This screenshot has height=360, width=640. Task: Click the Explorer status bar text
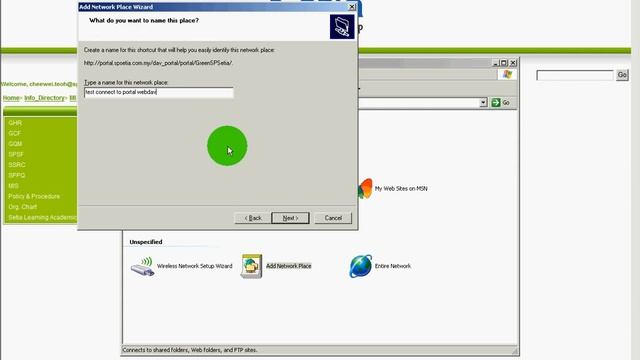point(190,350)
